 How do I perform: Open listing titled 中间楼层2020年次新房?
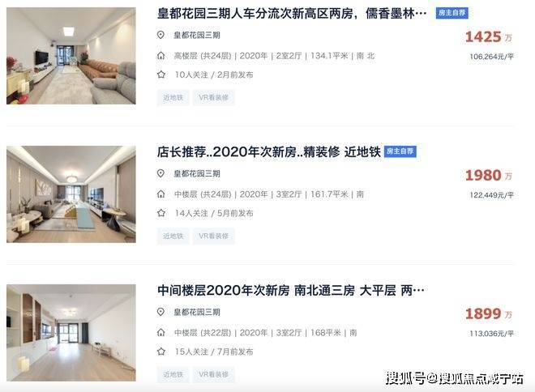[x=291, y=291]
